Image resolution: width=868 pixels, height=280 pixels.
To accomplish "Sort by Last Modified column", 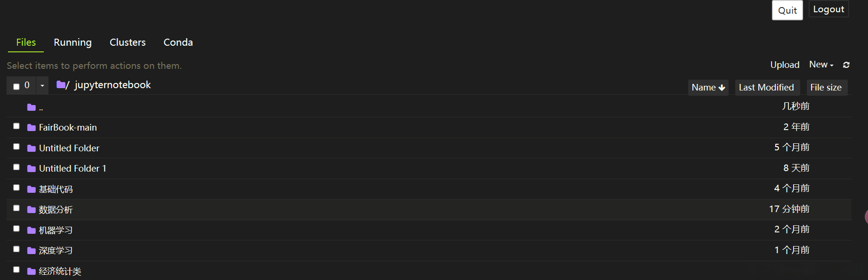I will point(766,88).
